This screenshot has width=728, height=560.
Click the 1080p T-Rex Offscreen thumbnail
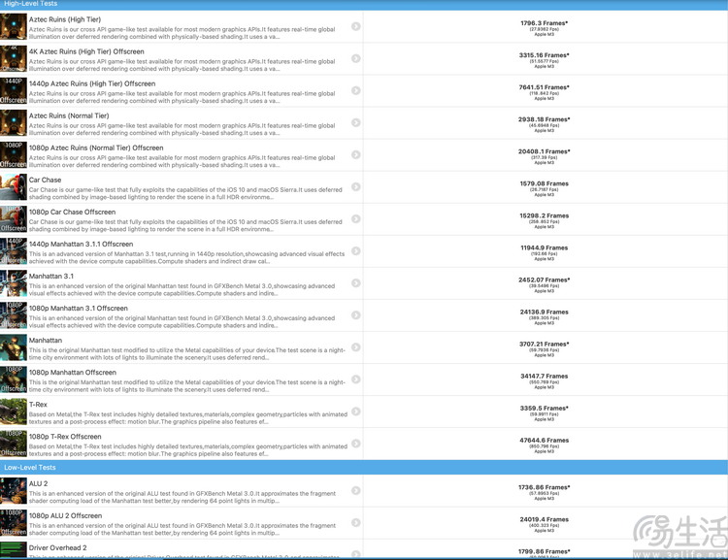pos(14,444)
